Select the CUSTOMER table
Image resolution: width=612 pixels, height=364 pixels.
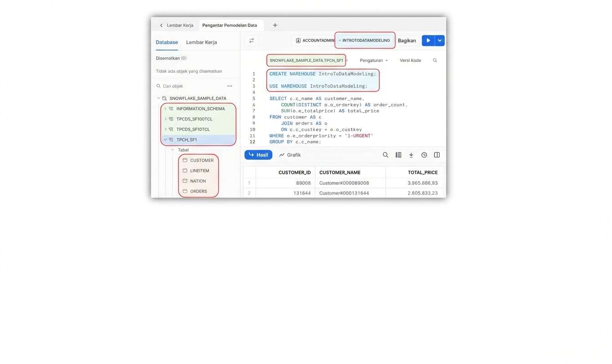pos(201,161)
